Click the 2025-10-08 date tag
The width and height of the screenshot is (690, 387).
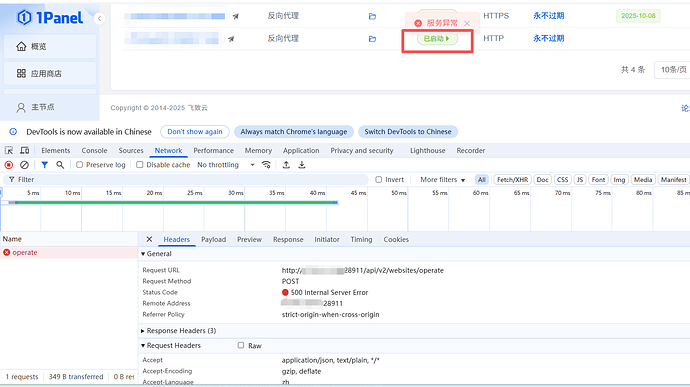(x=638, y=16)
